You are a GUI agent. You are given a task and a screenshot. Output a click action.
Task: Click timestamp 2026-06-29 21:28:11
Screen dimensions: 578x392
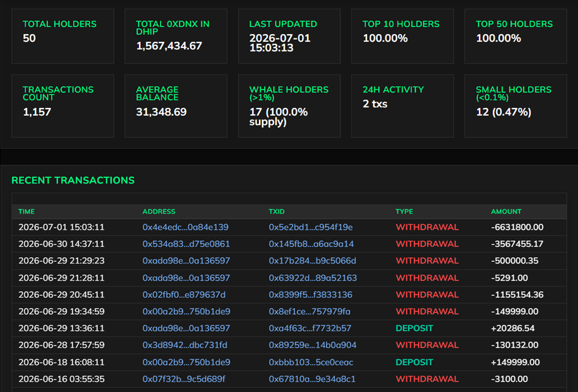[x=62, y=278]
